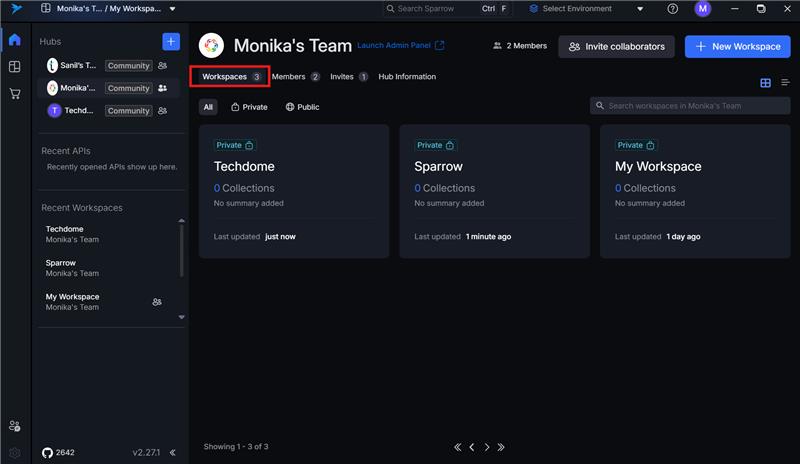Image resolution: width=800 pixels, height=464 pixels.
Task: Click '0 Collections' on the Techdome card
Action: coord(244,188)
